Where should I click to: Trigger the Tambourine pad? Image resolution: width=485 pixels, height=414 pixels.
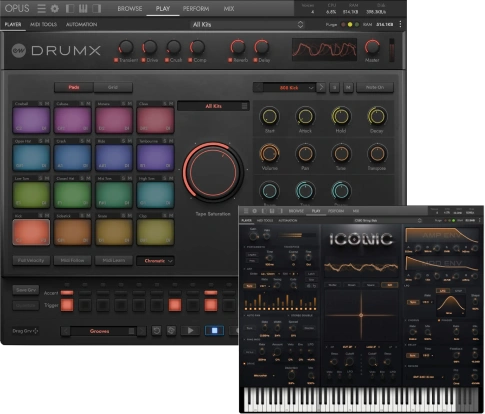(155, 158)
